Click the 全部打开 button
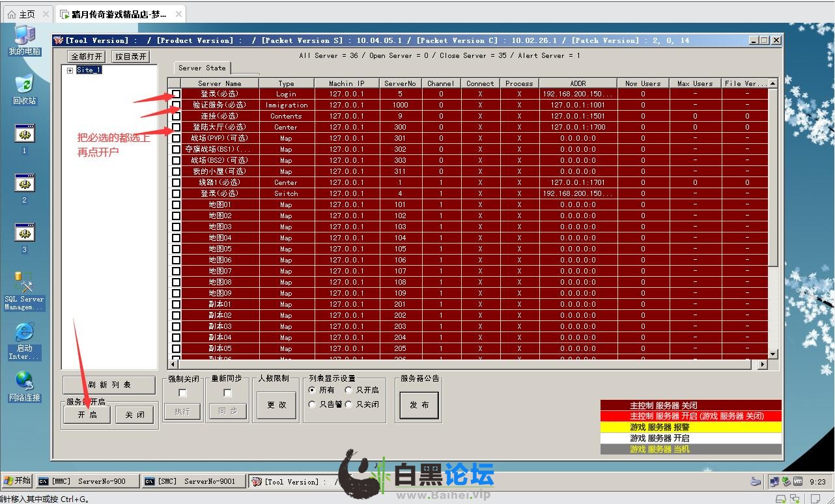This screenshot has width=835, height=504. pyautogui.click(x=87, y=57)
